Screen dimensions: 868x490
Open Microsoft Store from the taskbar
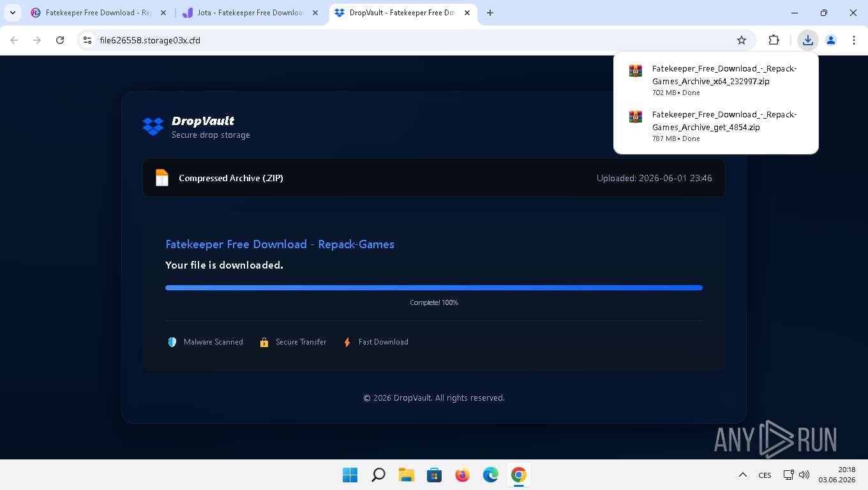point(434,475)
